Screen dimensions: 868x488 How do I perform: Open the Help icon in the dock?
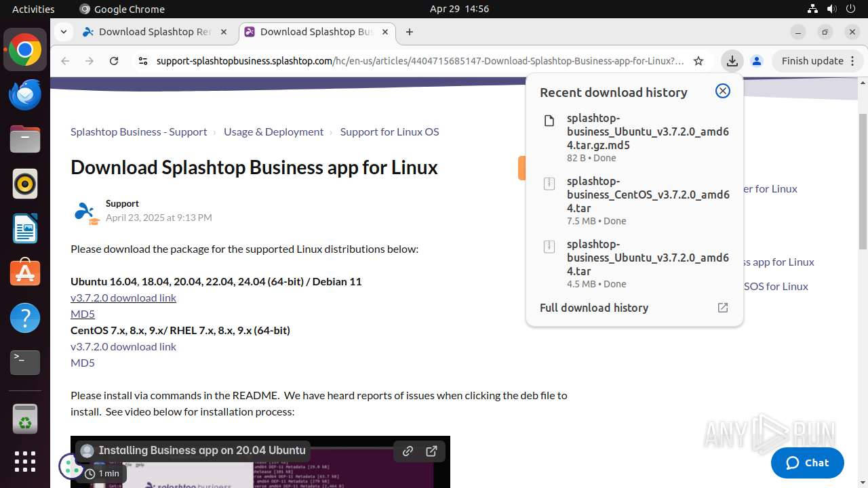click(25, 317)
